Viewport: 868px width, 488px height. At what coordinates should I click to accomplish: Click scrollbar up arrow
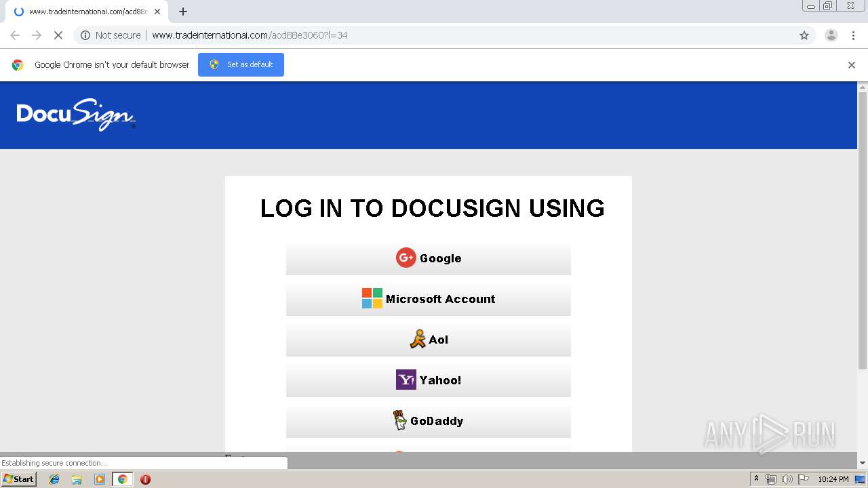(x=863, y=87)
